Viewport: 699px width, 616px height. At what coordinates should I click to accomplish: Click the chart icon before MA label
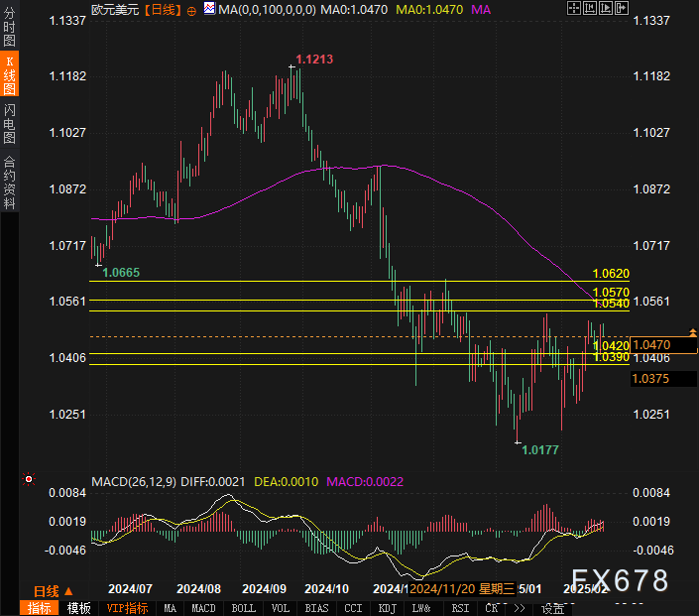pyautogui.click(x=208, y=9)
